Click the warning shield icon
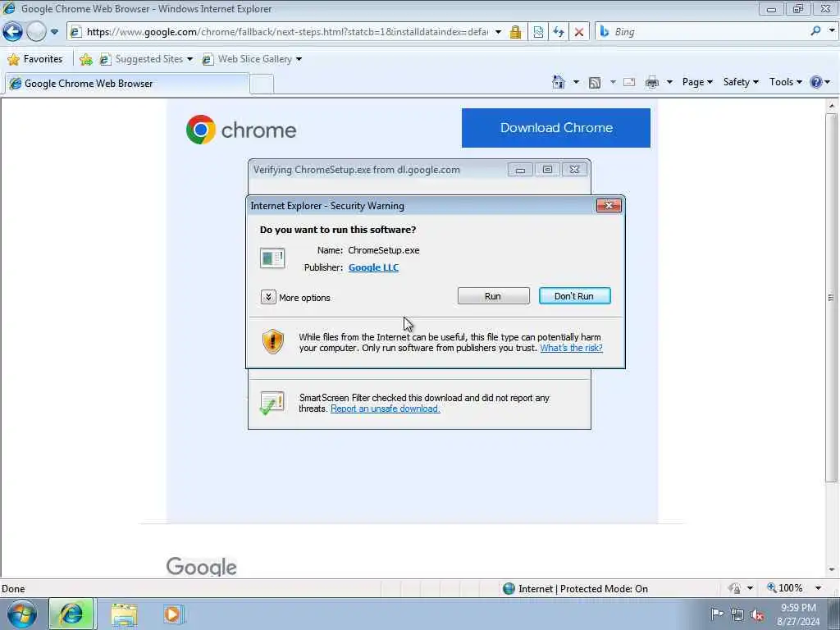Screen dimensions: 840x630 pyautogui.click(x=272, y=341)
